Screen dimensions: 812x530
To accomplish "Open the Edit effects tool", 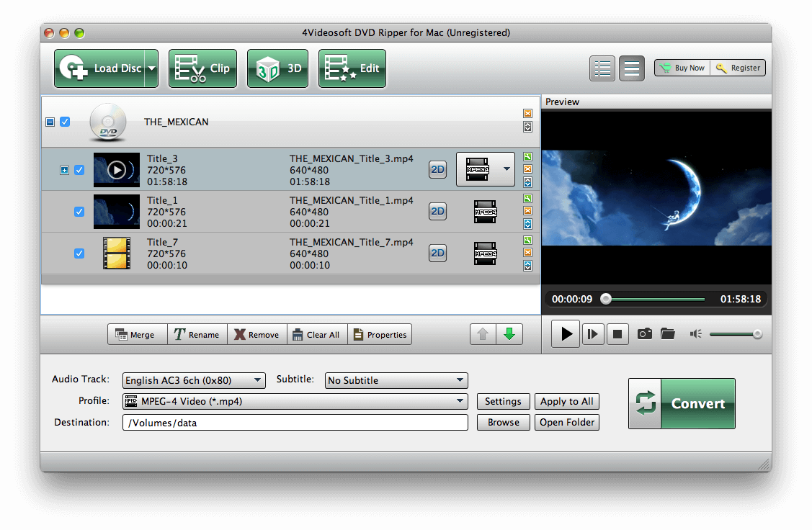I will click(352, 68).
